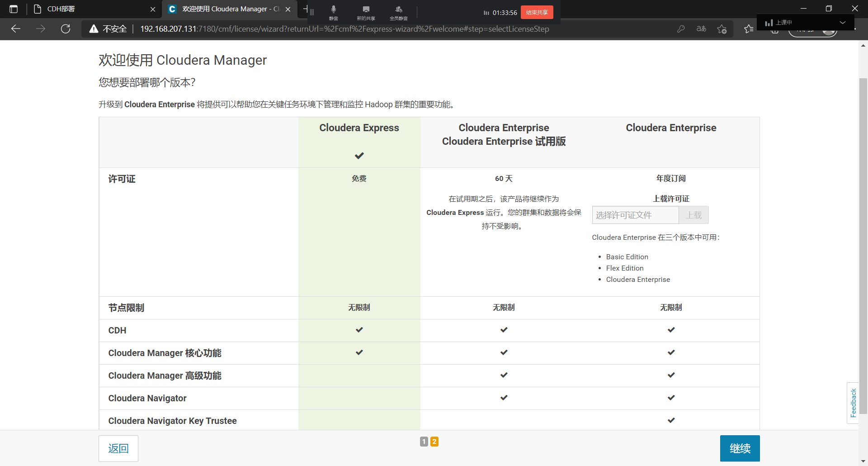868x466 pixels.
Task: Click the 返回 back button
Action: [118, 448]
